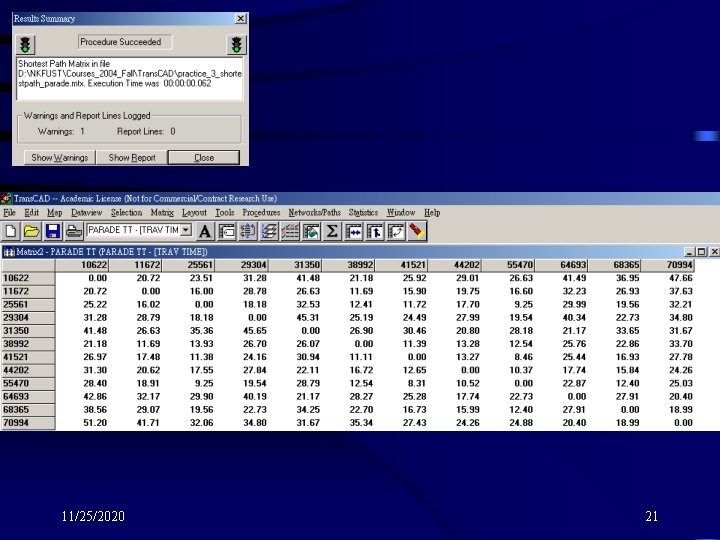Screen dimensions: 720x540
Task: Open the Selection menu
Action: (126, 213)
